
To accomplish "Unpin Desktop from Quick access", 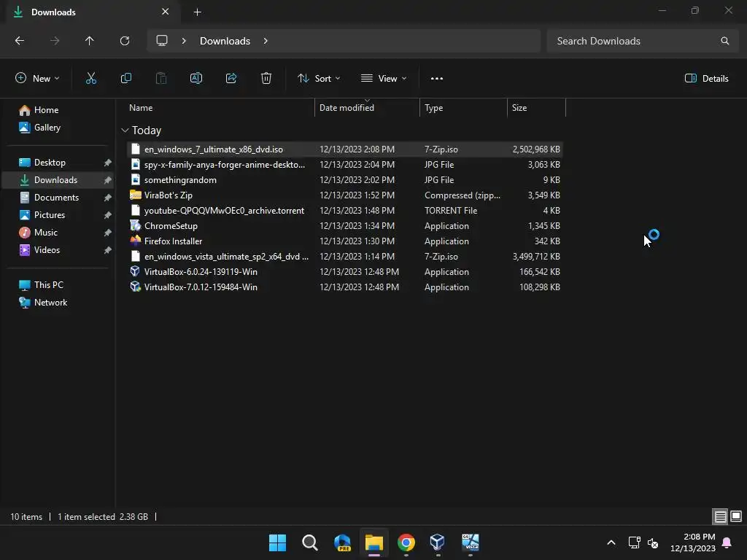I will coord(108,163).
